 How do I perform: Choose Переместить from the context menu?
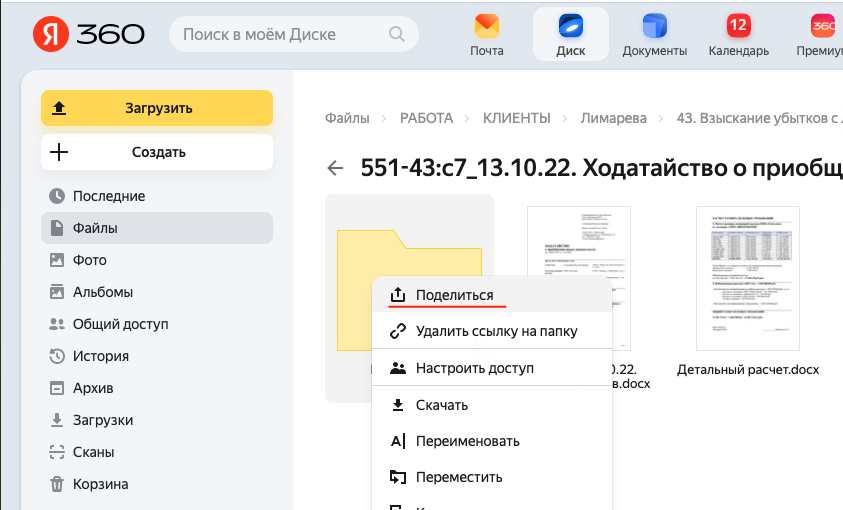click(492, 477)
